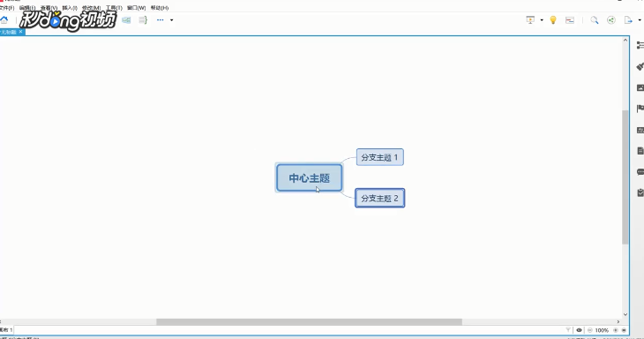Open the 帮助(H) menu

coord(160,8)
